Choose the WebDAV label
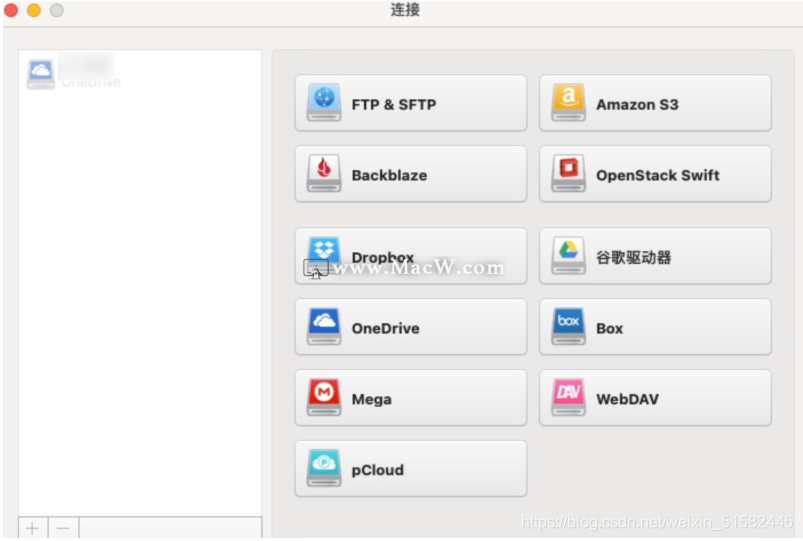 [627, 399]
